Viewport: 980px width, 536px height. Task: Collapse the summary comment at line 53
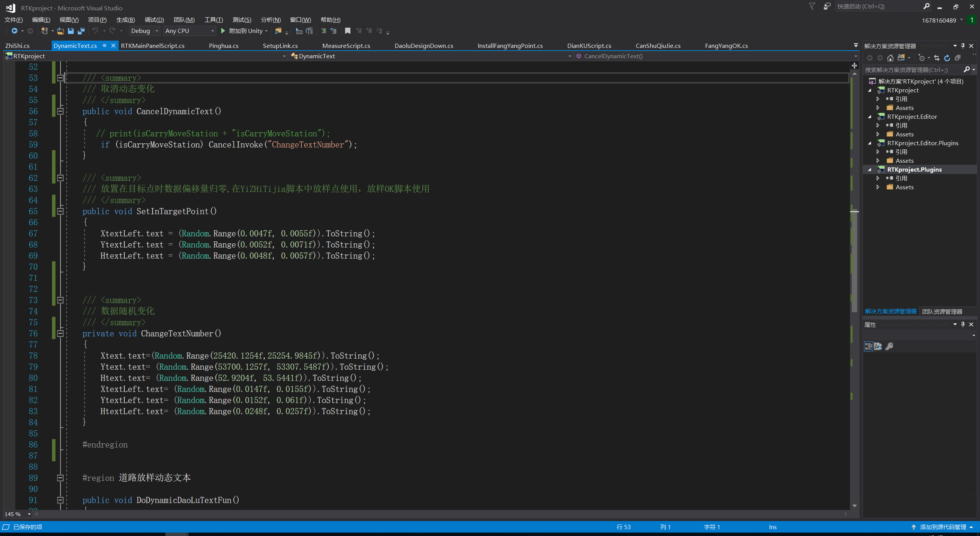click(x=60, y=78)
